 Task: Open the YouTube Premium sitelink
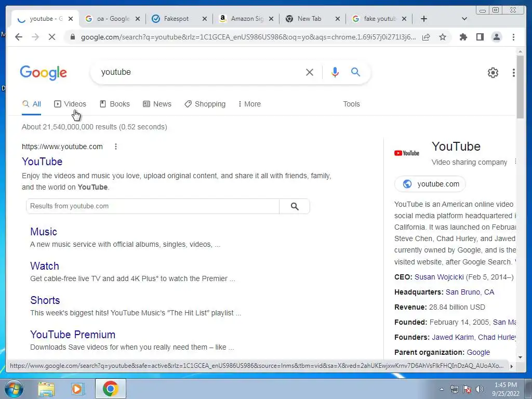(x=73, y=335)
